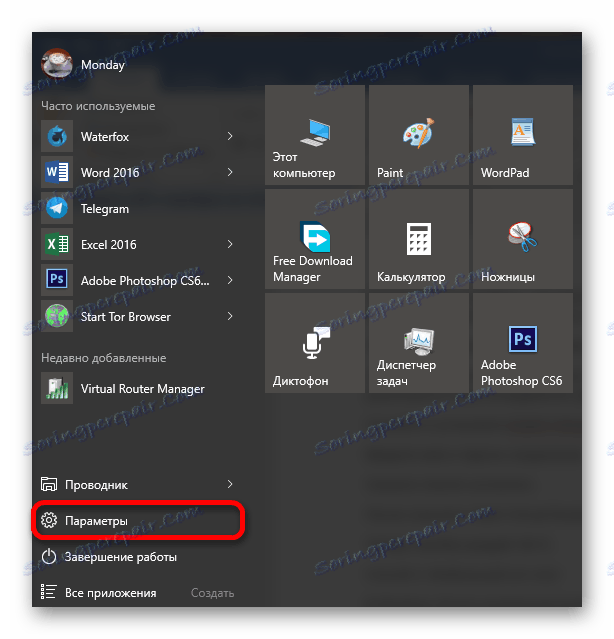Open the Диктофон voice recorder tile

click(x=315, y=343)
